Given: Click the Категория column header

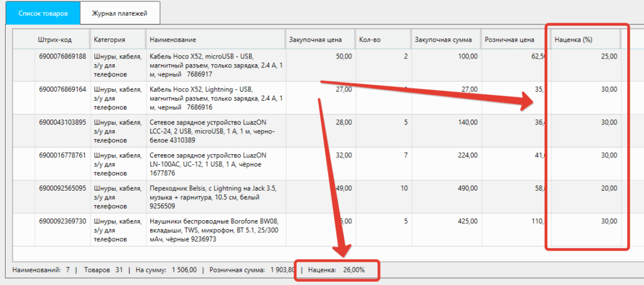Looking at the screenshot, I should 109,40.
